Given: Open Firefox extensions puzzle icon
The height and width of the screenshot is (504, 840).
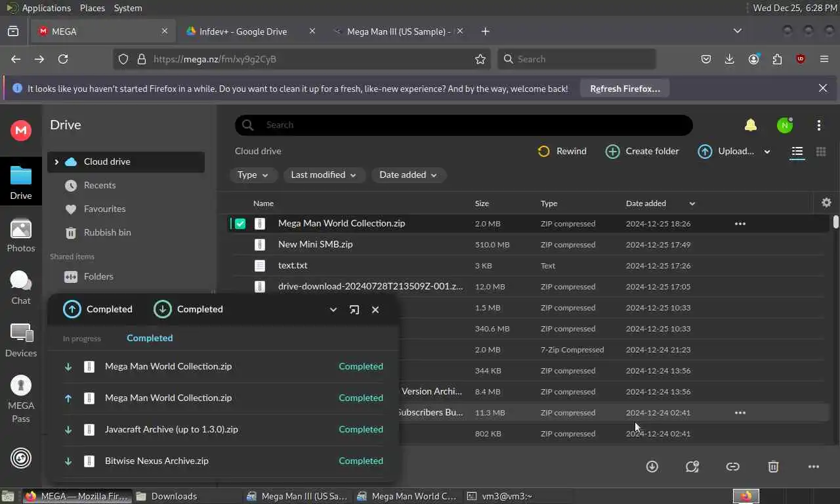Looking at the screenshot, I should pyautogui.click(x=777, y=59).
